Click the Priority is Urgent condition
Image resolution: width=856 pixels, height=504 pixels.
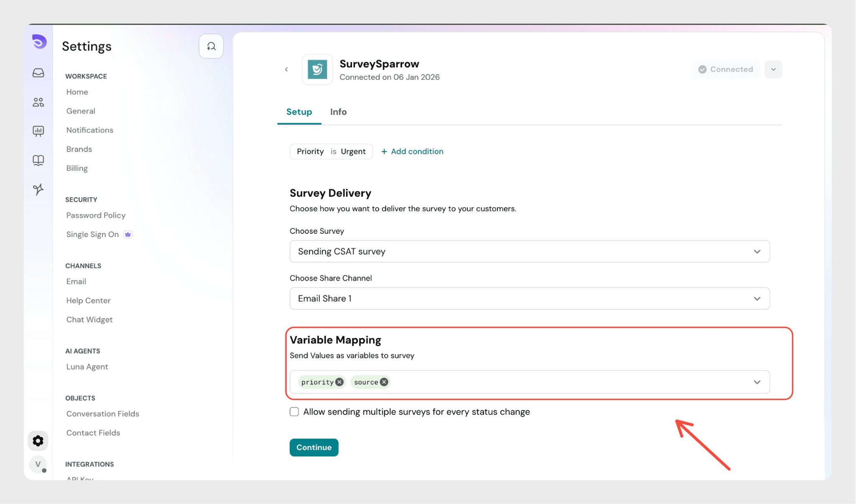coord(331,152)
